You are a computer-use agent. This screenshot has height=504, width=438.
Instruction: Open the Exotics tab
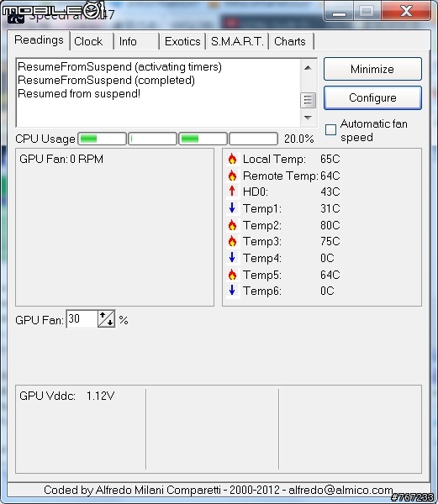182,41
